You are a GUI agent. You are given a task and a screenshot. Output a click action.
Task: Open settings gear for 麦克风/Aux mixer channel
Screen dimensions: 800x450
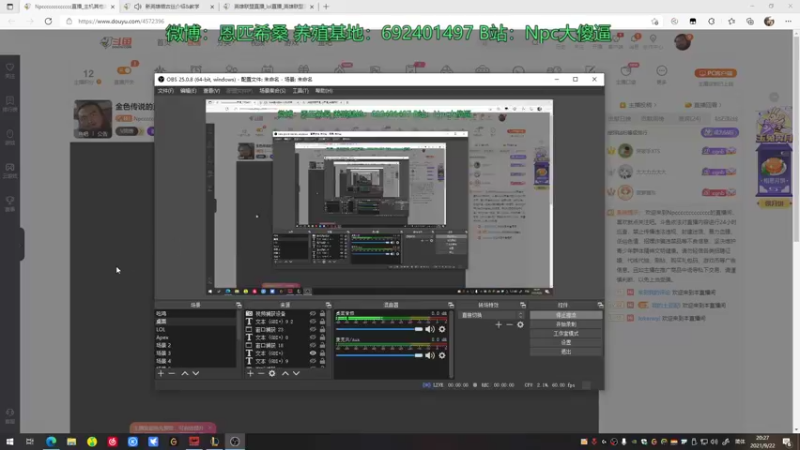click(442, 356)
